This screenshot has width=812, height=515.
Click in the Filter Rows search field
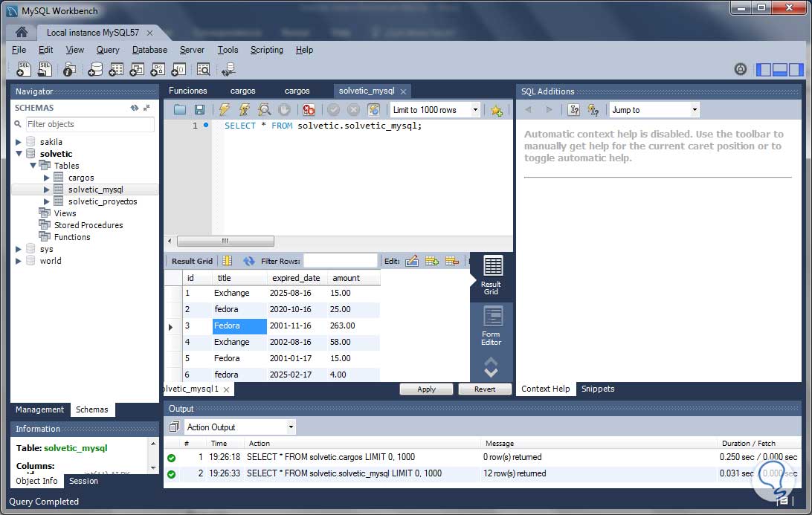(x=342, y=260)
